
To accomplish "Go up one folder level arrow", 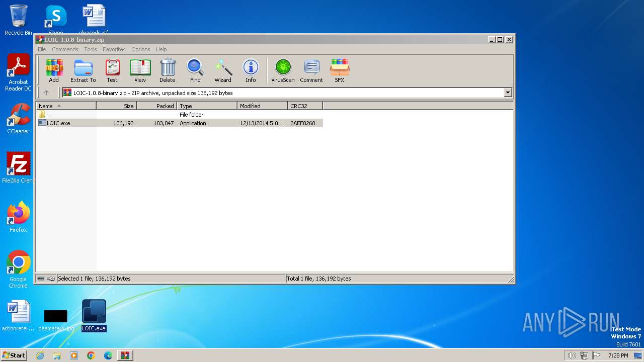I will point(46,93).
